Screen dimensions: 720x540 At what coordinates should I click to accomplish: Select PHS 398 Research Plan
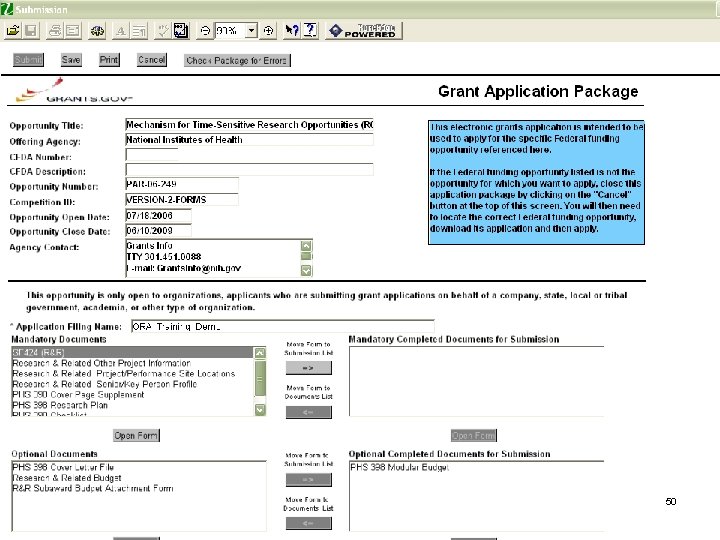60,405
